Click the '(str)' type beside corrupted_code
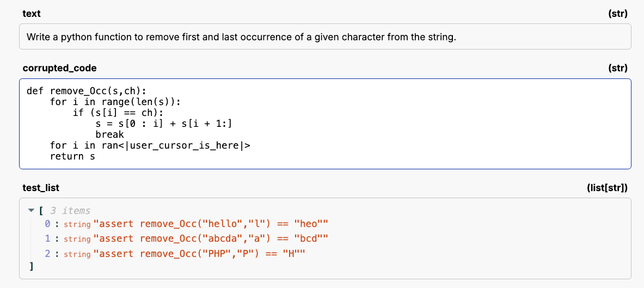The image size is (644, 288). 618,68
